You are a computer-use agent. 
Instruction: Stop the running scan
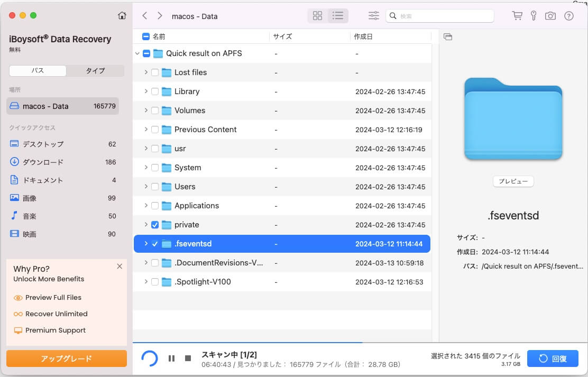188,358
